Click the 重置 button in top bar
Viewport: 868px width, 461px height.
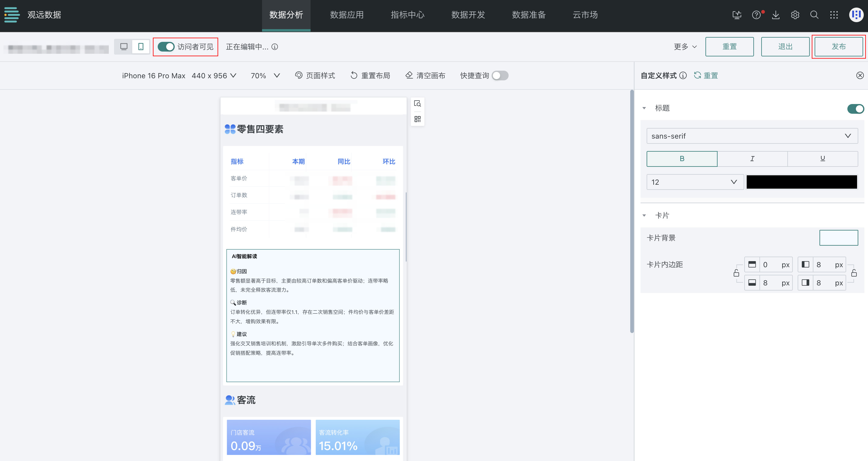pyautogui.click(x=729, y=46)
